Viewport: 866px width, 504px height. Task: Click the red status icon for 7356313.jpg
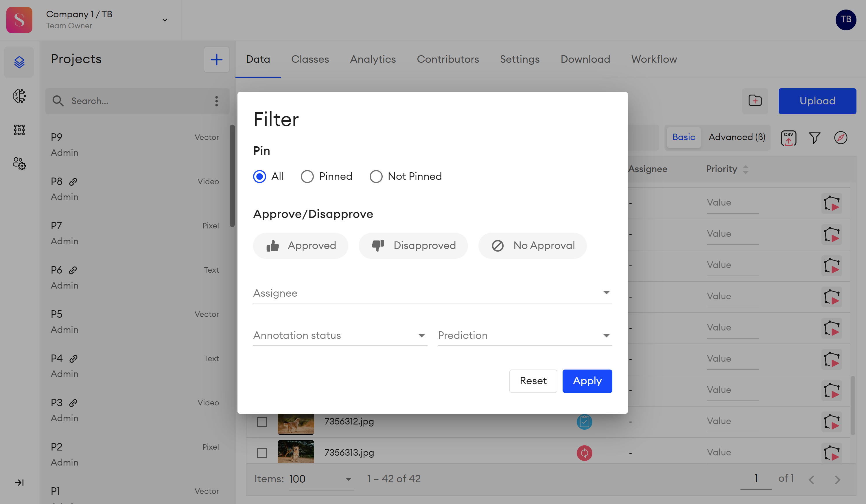584,453
